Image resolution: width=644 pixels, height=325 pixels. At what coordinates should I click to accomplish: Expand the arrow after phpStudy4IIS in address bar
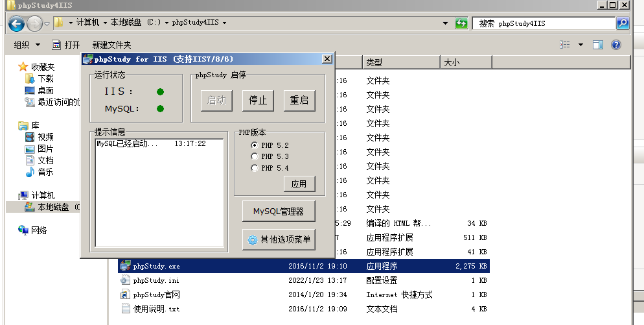tap(224, 23)
